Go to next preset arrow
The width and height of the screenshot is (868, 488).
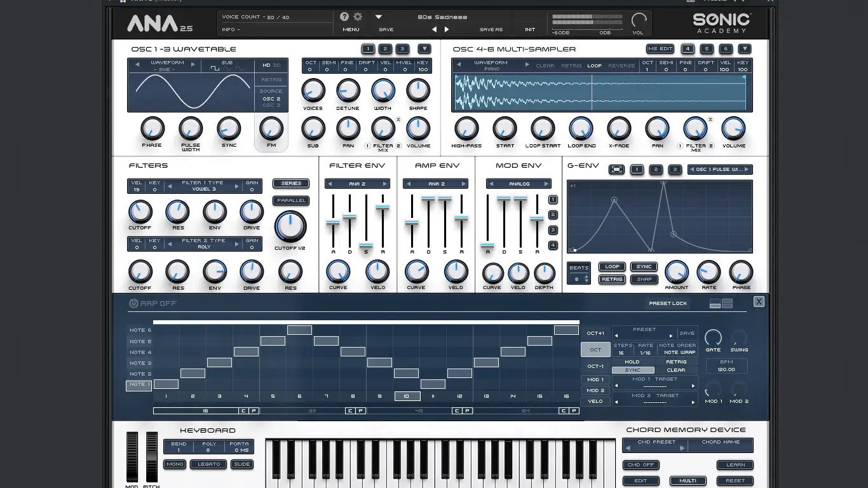[447, 29]
